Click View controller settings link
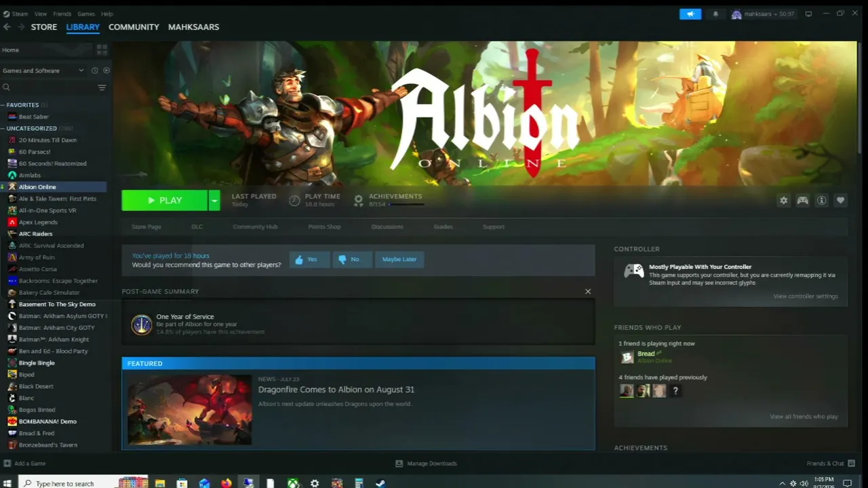The height and width of the screenshot is (488, 868). point(806,296)
